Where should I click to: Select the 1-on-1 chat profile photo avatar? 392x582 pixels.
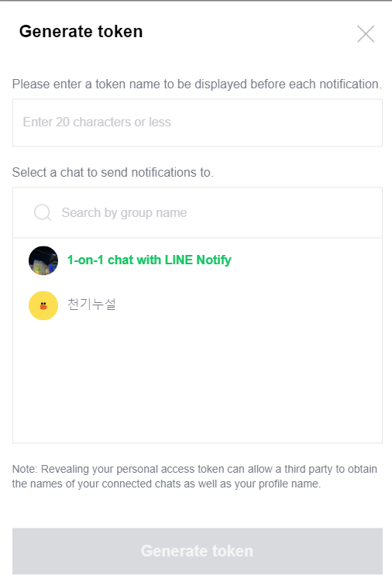[x=43, y=260]
